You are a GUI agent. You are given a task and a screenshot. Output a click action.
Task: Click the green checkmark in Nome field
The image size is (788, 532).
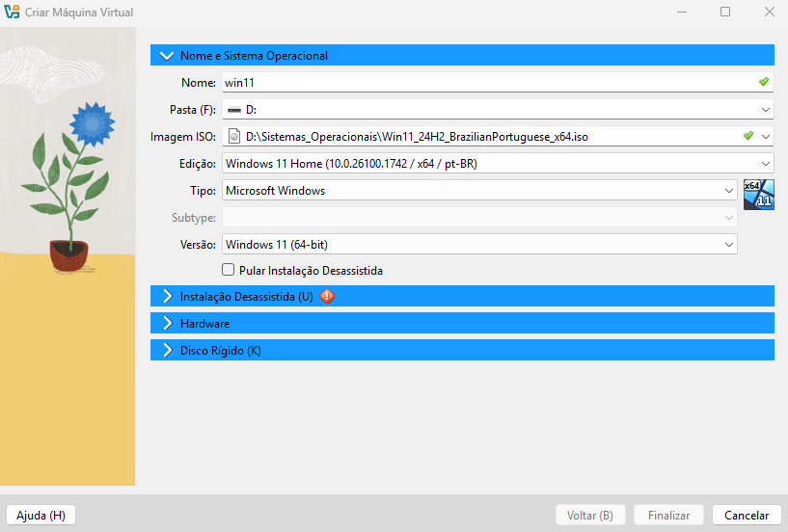point(763,82)
